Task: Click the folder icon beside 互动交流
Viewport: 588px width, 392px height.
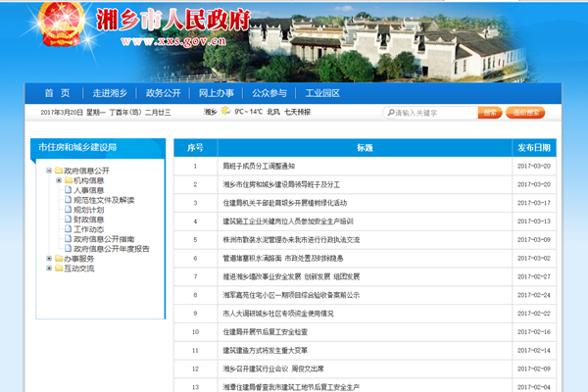Action: click(x=59, y=269)
